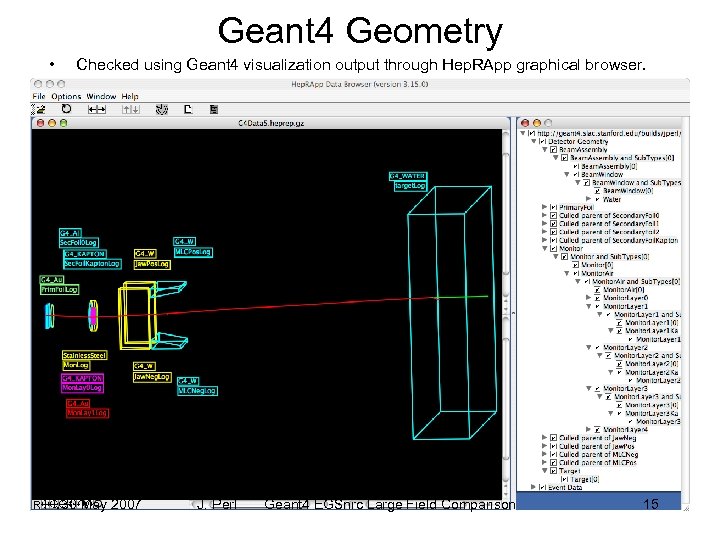Click the circular-arrow reload toolbar icon
Image resolution: width=720 pixels, height=540 pixels.
click(x=66, y=109)
